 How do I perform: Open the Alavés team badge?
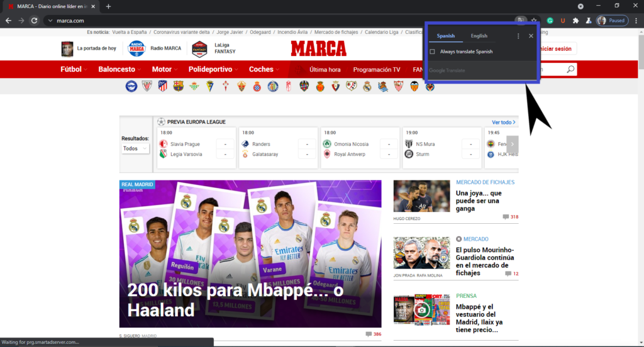pos(131,86)
